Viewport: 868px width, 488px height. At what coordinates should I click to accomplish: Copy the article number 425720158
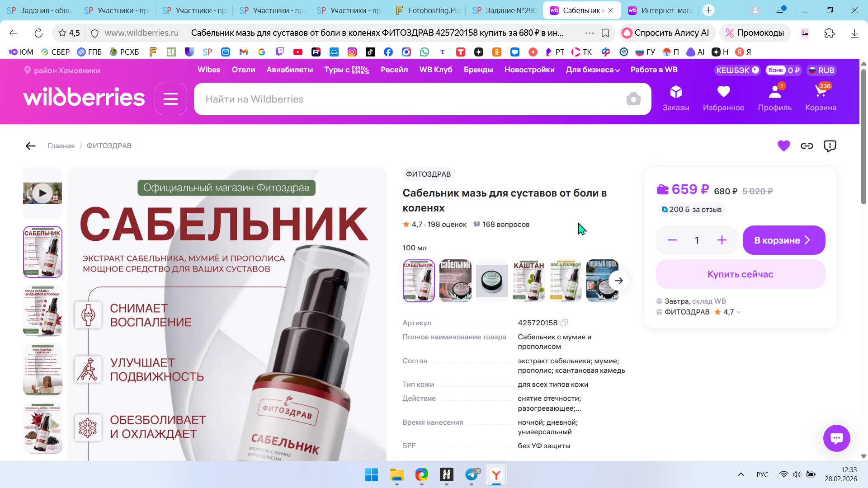564,323
